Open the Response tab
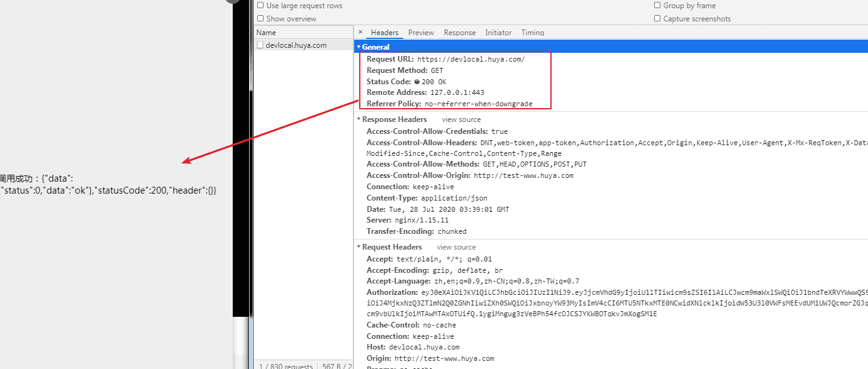The image size is (868, 369). coord(459,33)
